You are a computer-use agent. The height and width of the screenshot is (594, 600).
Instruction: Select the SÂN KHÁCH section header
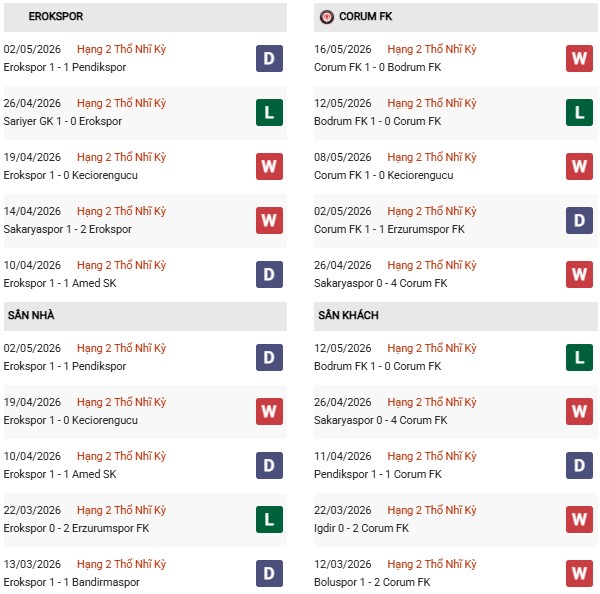point(456,316)
